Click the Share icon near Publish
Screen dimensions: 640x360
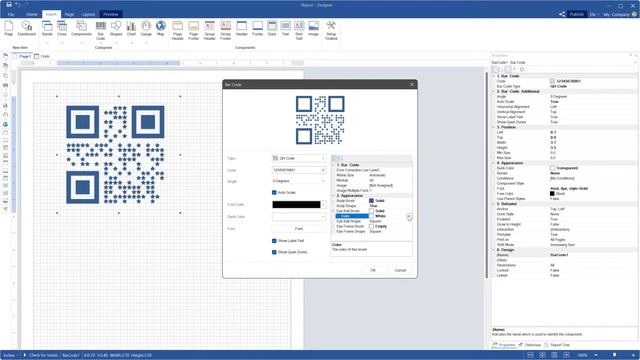click(562, 14)
